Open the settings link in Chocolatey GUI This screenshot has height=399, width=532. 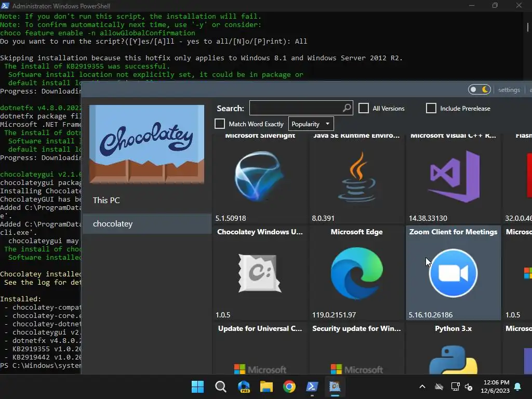(x=509, y=90)
